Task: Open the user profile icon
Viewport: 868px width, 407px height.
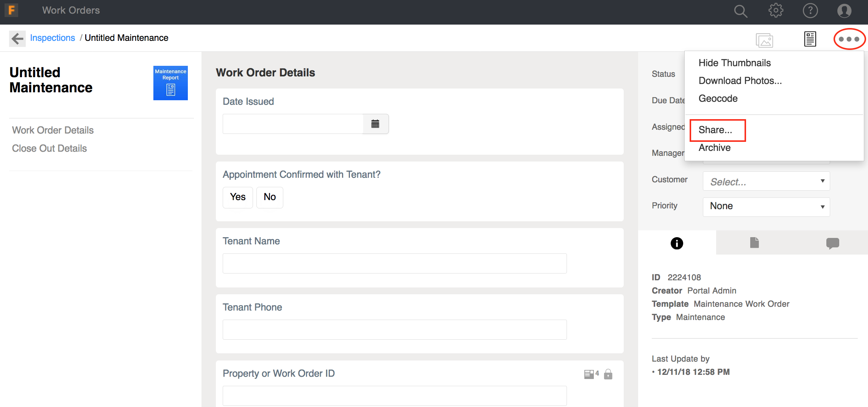Action: 844,11
